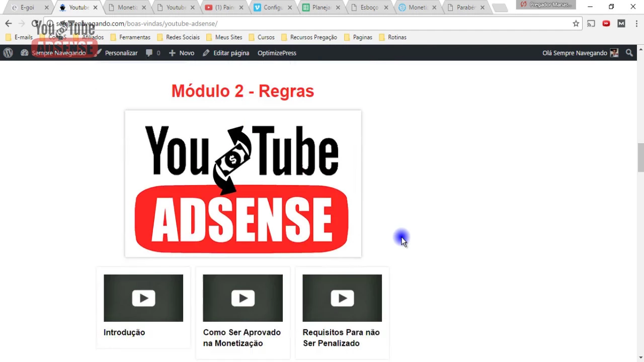Close the Planeja tab
This screenshot has width=644, height=362.
[x=338, y=8]
